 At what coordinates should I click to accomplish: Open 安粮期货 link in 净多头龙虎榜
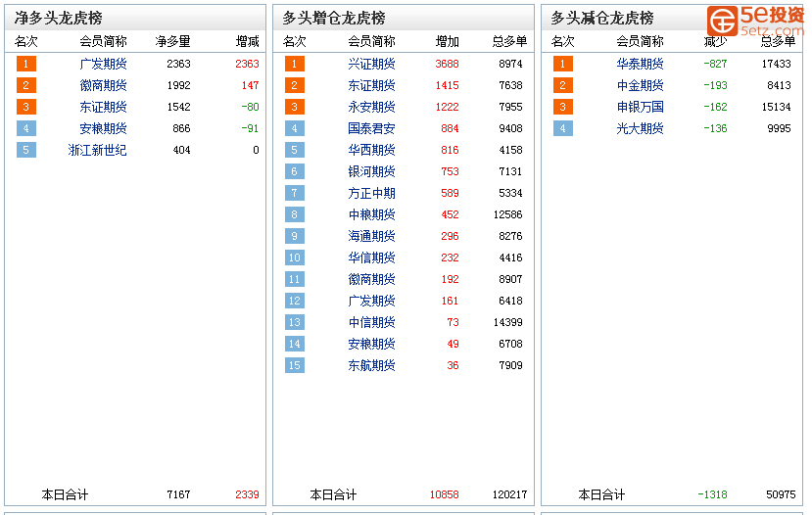(x=103, y=128)
